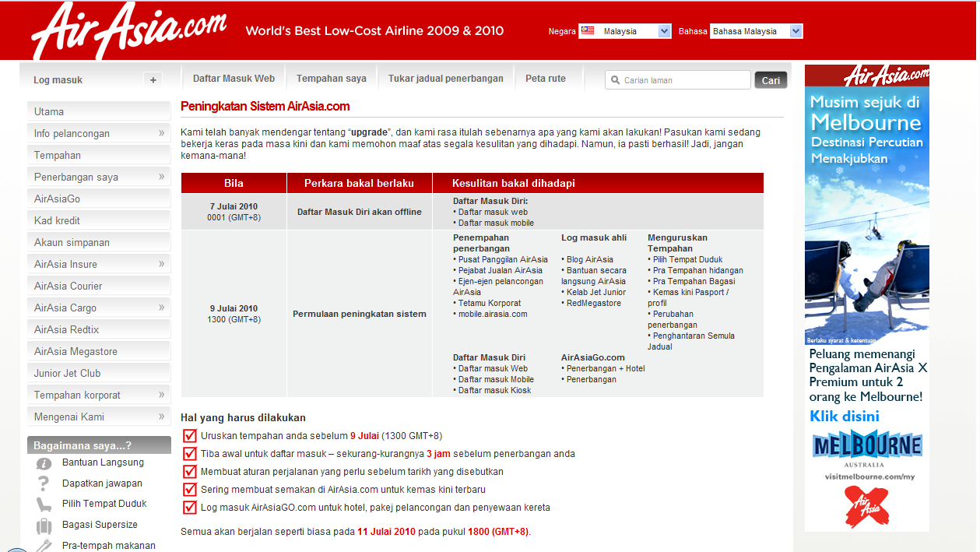This screenshot has width=980, height=552.
Task: Click checkbox beside Uruskan tempahan anda
Action: (189, 435)
